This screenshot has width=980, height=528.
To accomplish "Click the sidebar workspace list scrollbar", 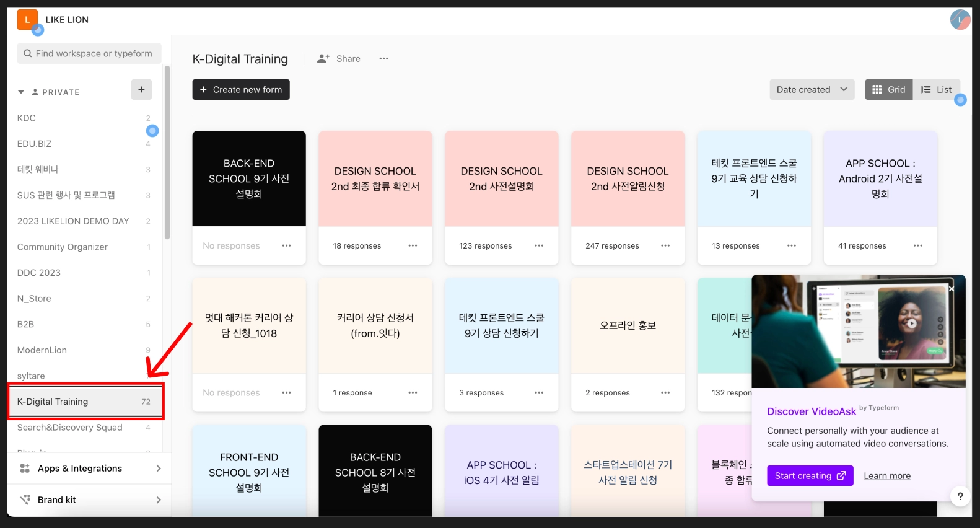I will [x=167, y=152].
